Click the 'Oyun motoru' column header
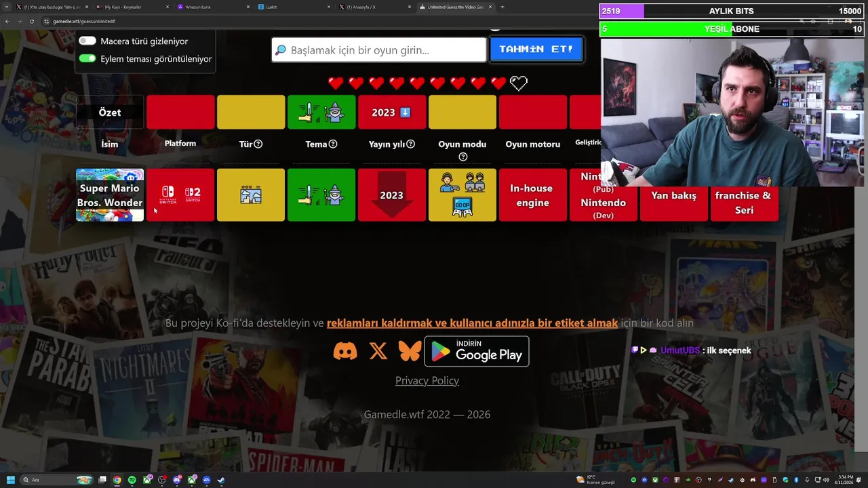The image size is (868, 488). pyautogui.click(x=533, y=144)
